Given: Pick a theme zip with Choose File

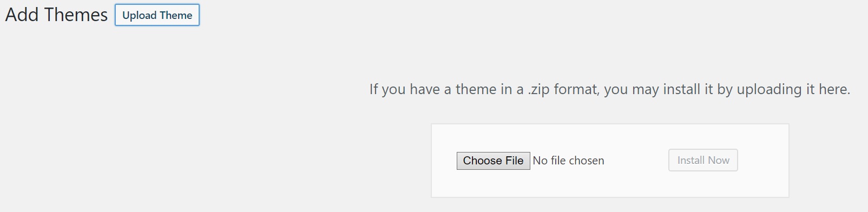Looking at the screenshot, I should pos(493,161).
